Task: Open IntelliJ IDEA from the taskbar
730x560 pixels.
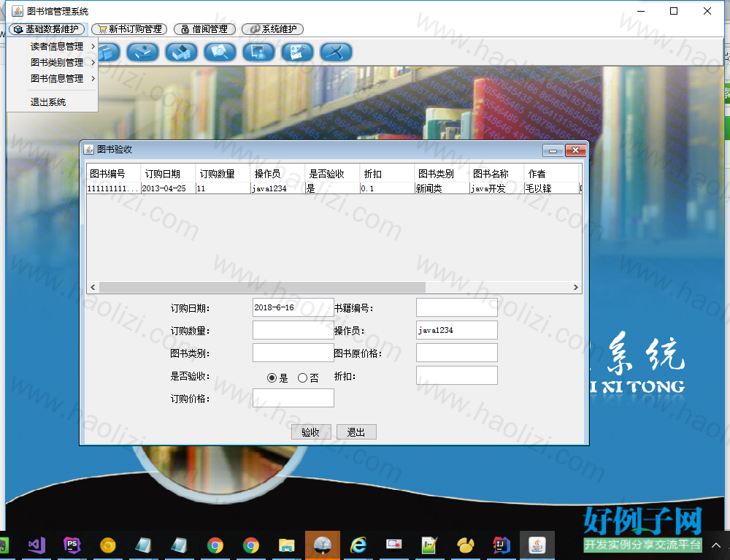Action: [x=502, y=545]
